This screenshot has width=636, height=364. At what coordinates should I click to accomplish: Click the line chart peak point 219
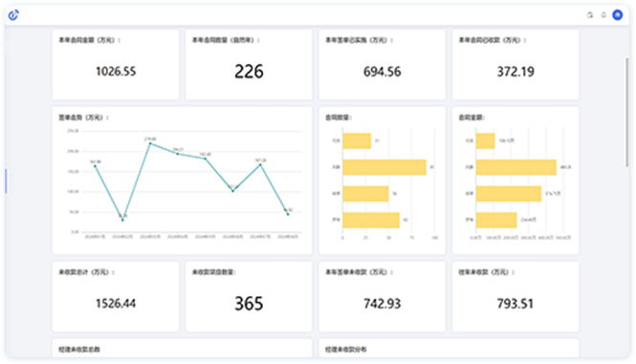[150, 143]
